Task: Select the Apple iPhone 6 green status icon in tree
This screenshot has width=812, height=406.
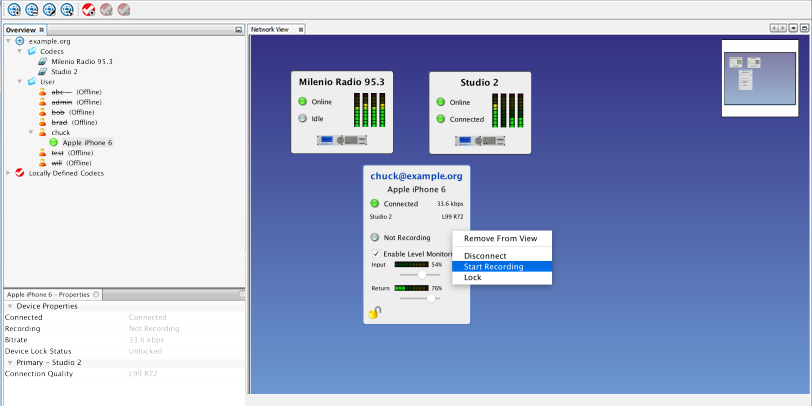Action: pos(54,142)
